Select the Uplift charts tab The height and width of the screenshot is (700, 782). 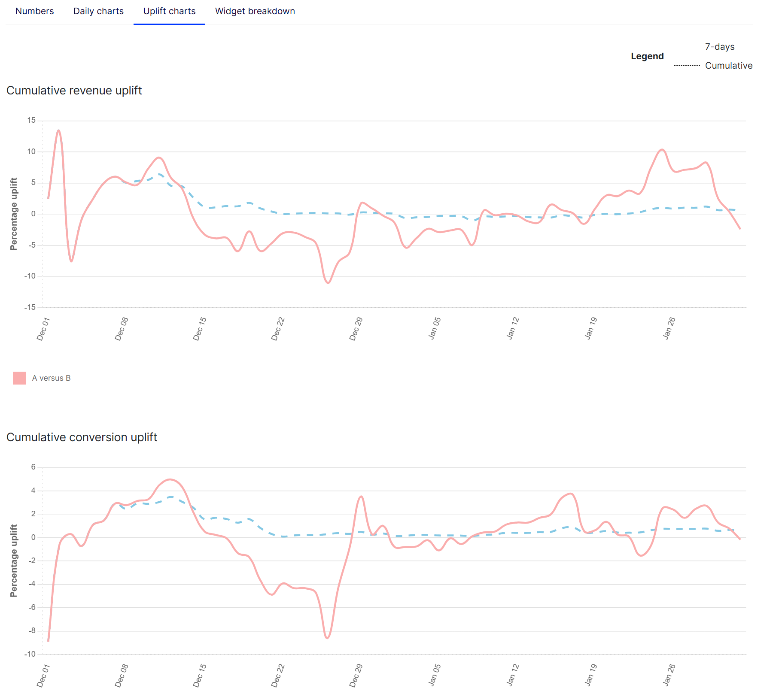point(169,11)
